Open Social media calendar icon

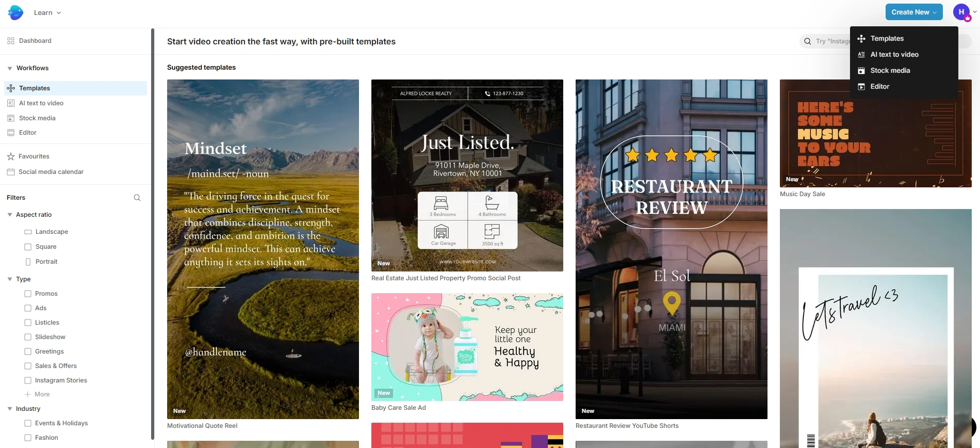10,172
